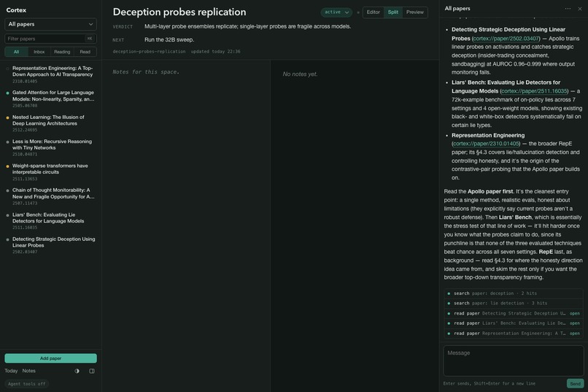The width and height of the screenshot is (588, 392).
Task: Follow the cortex://paper/2511.16035 link
Action: [534, 91]
